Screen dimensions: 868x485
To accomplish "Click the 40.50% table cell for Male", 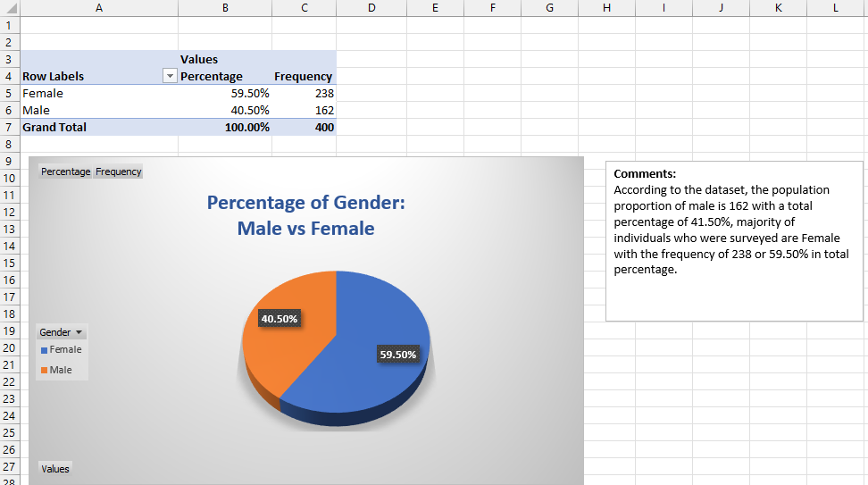I will tap(225, 110).
